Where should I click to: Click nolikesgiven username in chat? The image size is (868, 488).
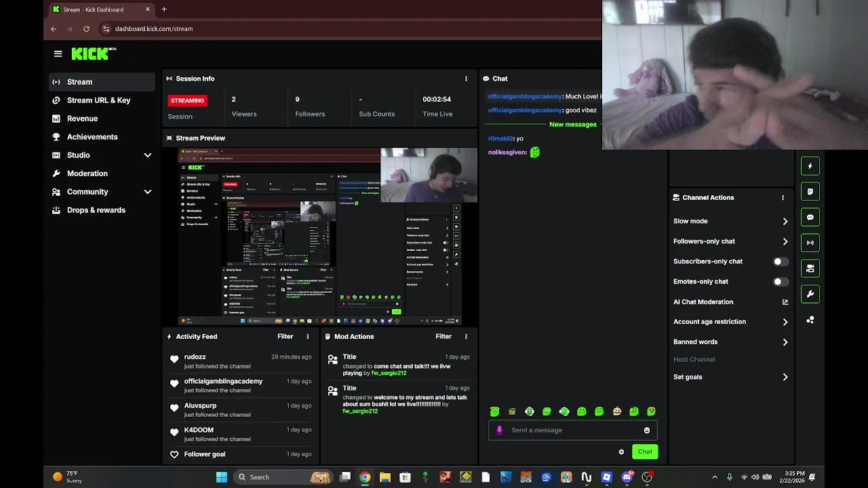(x=507, y=152)
